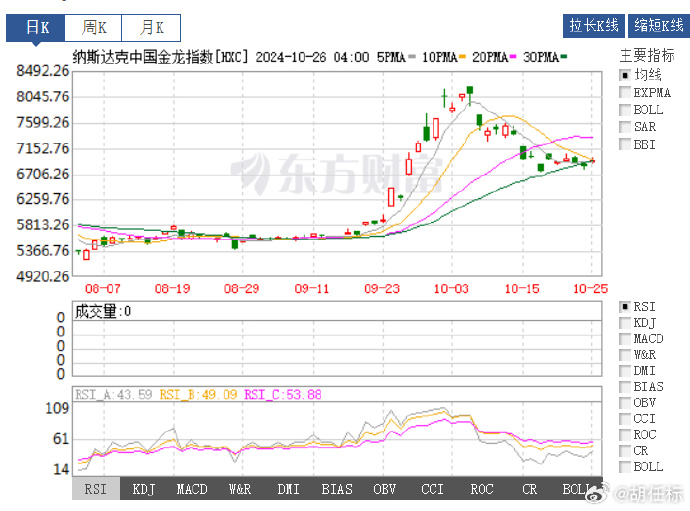Enable the EXPMA indicator checkbox
690x511 pixels.
[625, 92]
